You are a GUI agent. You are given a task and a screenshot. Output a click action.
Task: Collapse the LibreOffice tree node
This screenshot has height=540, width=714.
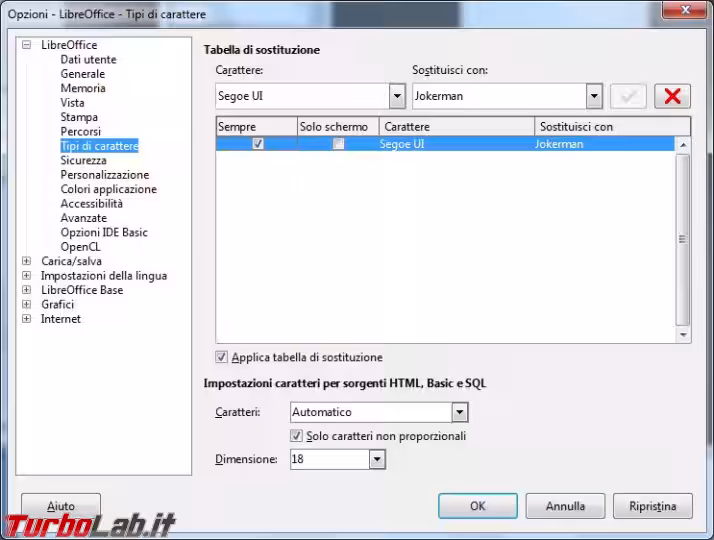pos(27,45)
